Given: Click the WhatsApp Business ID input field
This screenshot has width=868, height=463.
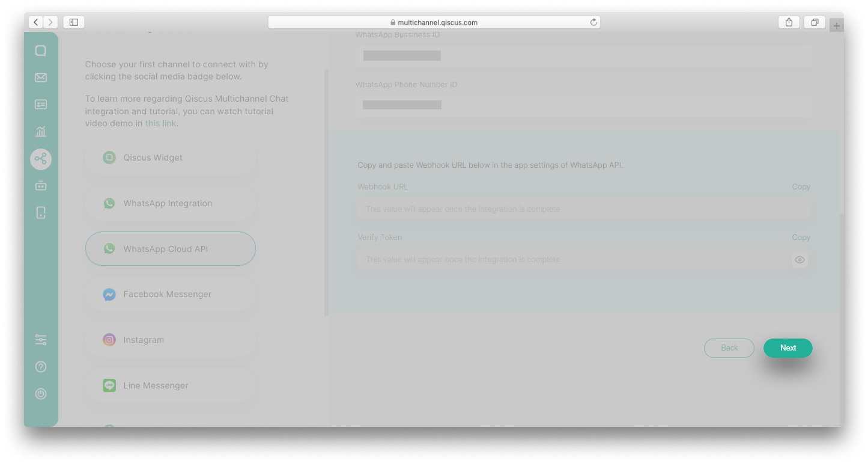Looking at the screenshot, I should click(584, 56).
